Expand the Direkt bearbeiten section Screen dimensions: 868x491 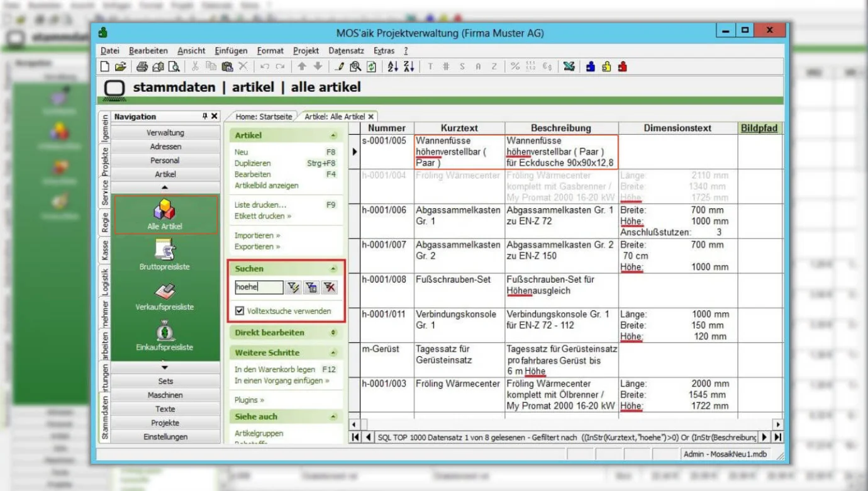coord(333,332)
